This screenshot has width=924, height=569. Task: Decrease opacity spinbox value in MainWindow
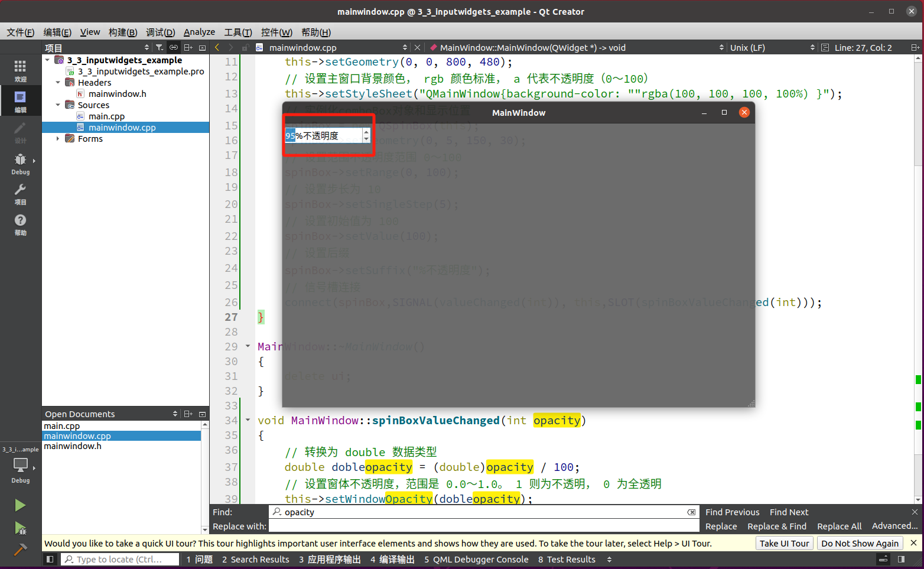(x=366, y=139)
